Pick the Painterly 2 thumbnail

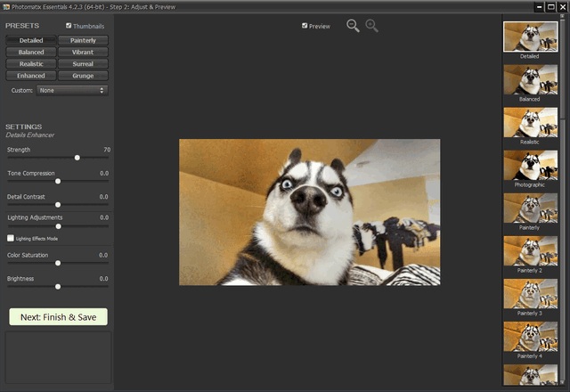(529, 251)
